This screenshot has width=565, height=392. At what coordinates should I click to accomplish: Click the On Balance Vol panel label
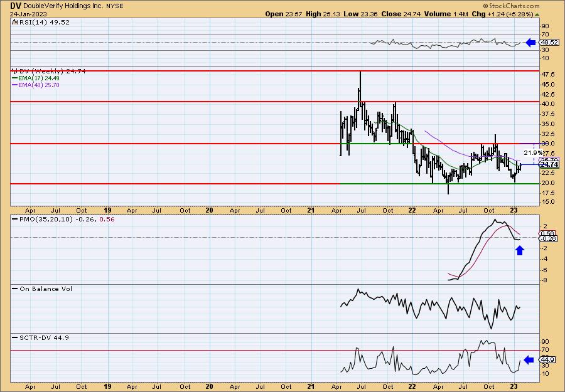pos(46,289)
